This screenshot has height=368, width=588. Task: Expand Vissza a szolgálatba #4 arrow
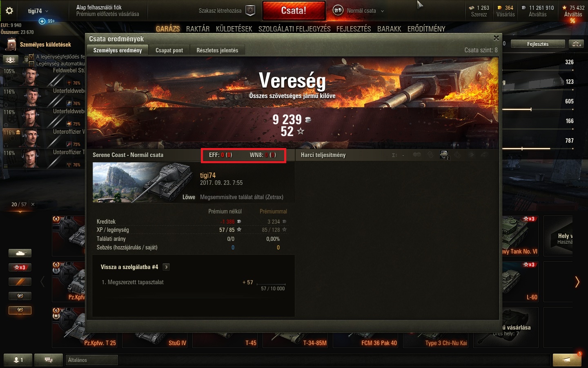coord(166,267)
